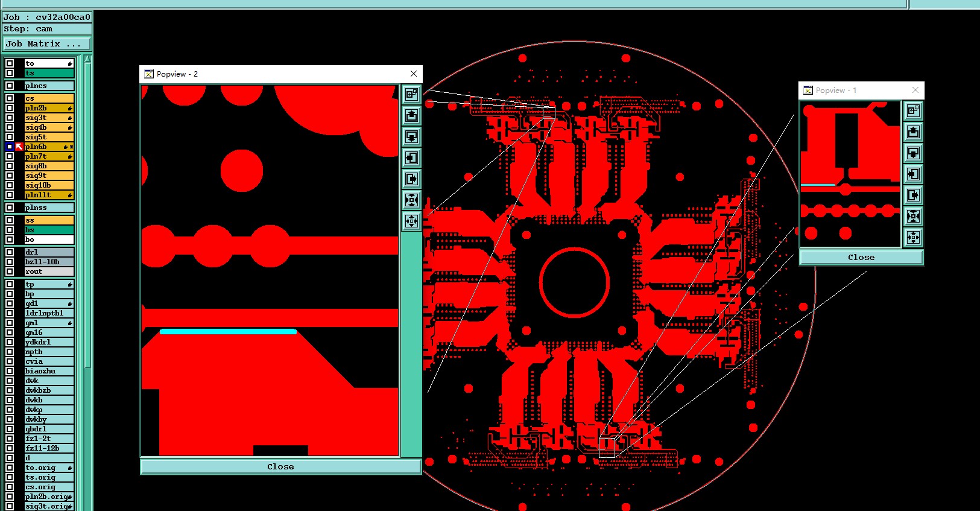980x511 pixels.
Task: Click the layer list scrollbar thumb
Action: 88,214
